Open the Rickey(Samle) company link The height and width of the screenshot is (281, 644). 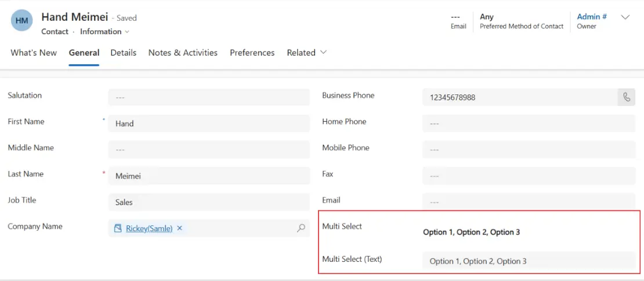point(149,228)
